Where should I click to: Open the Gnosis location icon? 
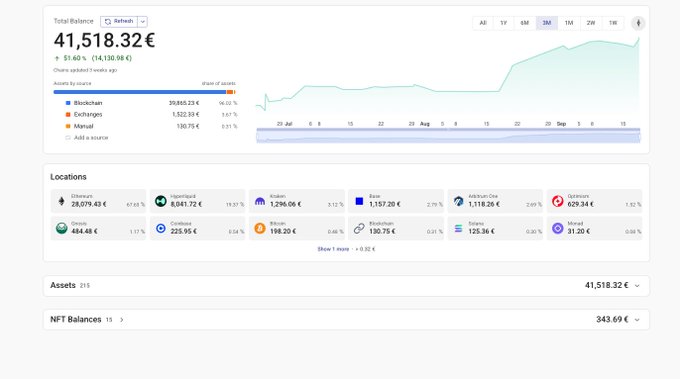(62, 228)
